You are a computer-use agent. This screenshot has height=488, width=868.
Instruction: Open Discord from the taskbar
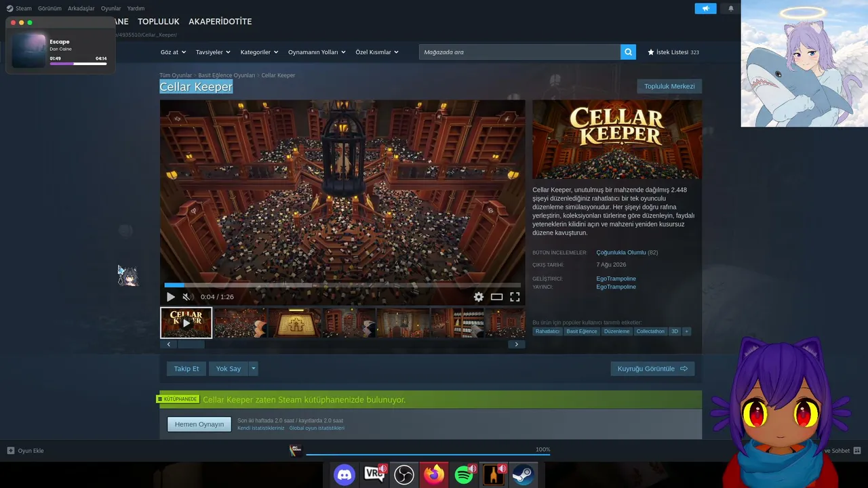[344, 474]
